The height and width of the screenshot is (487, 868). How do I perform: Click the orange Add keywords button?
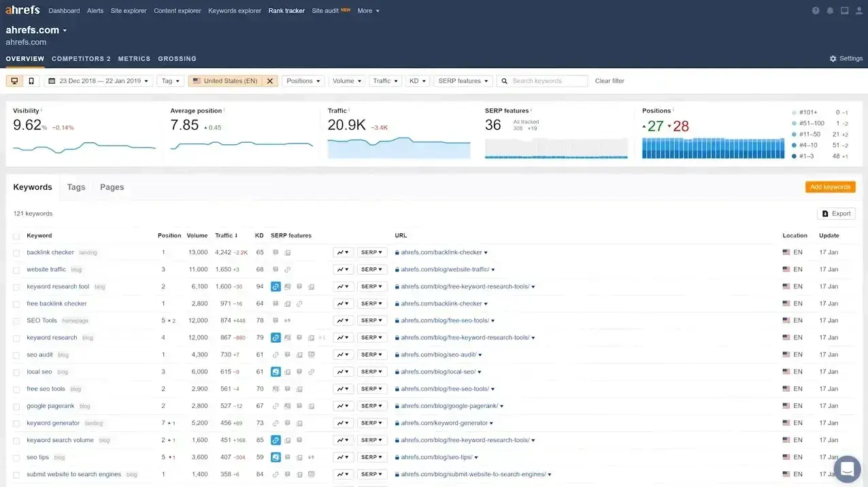[x=830, y=186]
